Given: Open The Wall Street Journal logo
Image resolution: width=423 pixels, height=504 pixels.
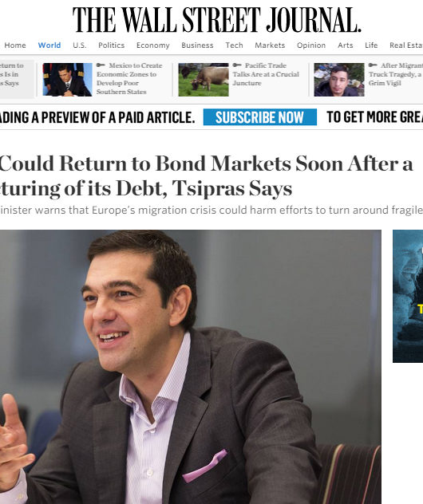Looking at the screenshot, I should coord(217,20).
